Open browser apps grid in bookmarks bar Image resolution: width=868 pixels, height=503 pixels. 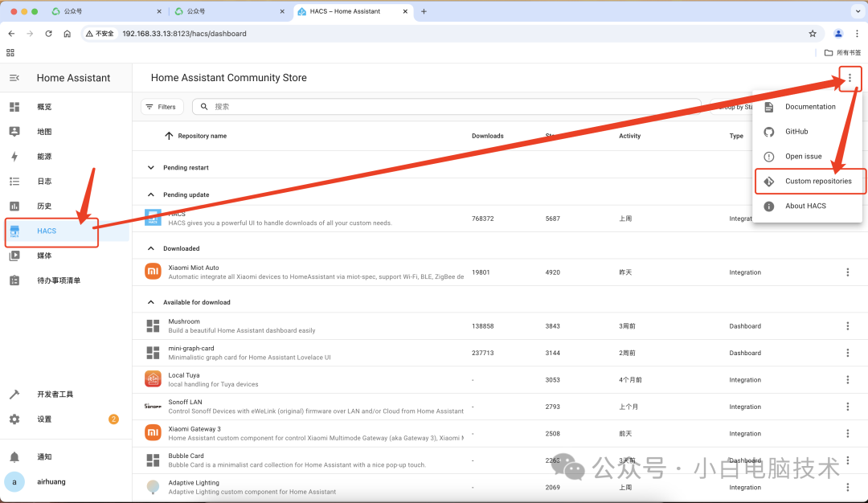pos(10,52)
